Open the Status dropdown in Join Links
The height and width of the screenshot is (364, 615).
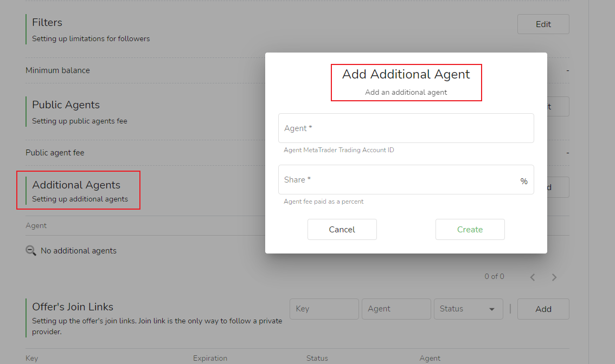[x=467, y=309]
